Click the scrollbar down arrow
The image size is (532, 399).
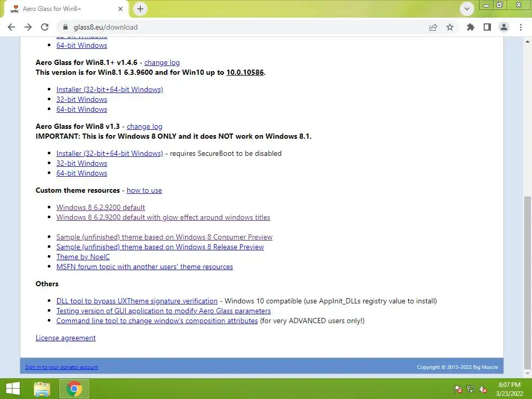pyautogui.click(x=528, y=373)
